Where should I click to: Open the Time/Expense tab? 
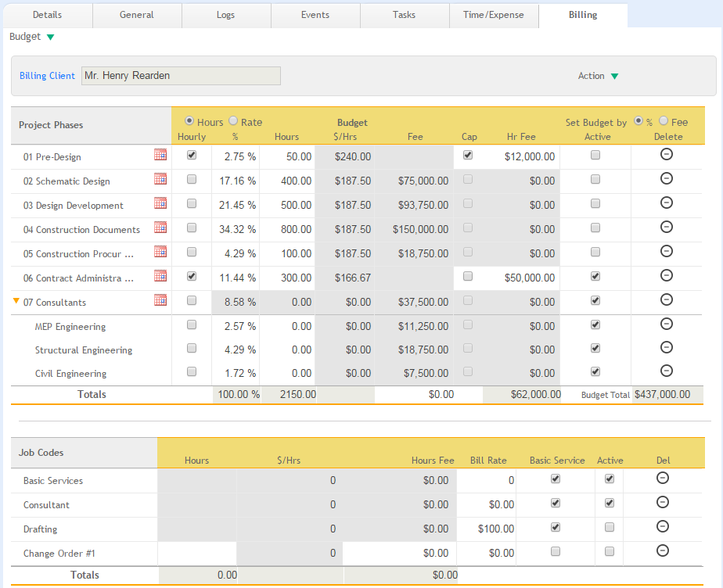click(x=494, y=15)
